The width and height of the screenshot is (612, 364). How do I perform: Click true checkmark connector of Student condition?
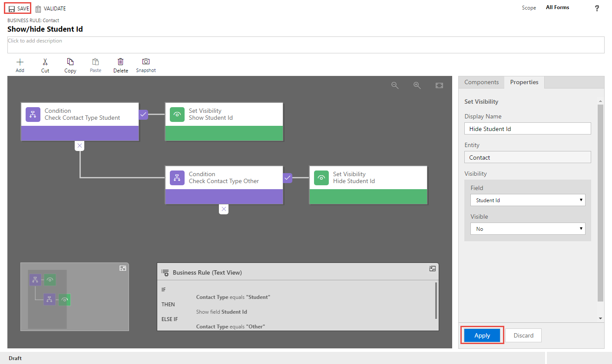(x=143, y=115)
